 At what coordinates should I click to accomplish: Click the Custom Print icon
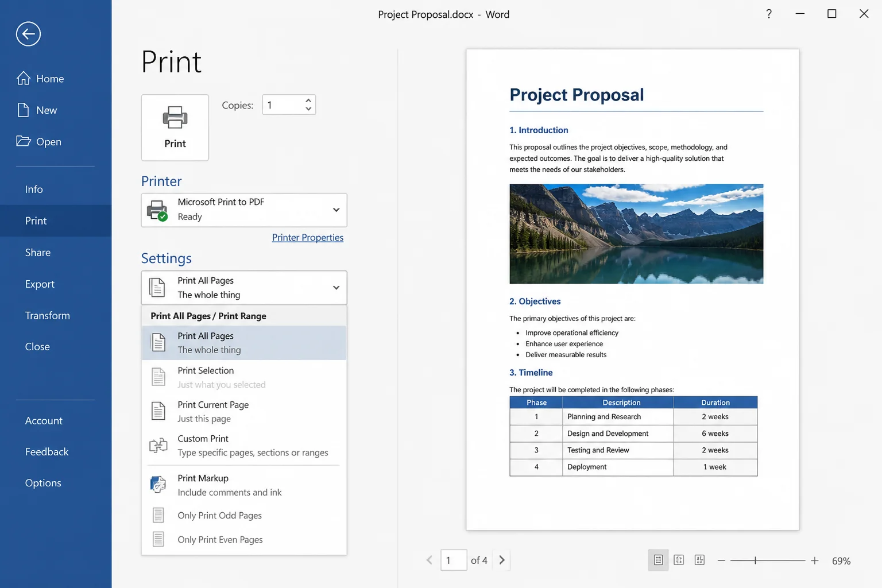[x=158, y=445]
